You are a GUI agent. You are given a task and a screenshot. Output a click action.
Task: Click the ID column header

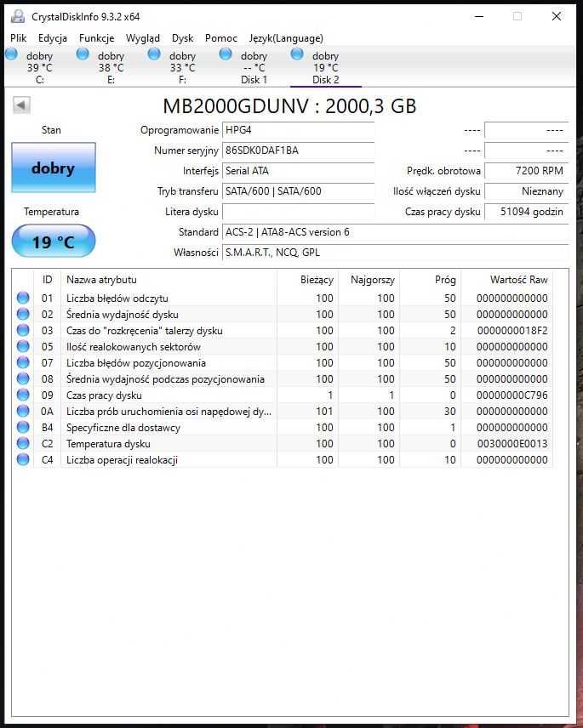point(48,280)
